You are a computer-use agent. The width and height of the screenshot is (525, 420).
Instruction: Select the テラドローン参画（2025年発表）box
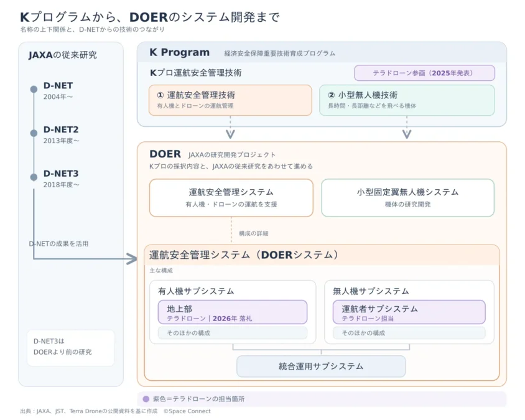click(424, 73)
